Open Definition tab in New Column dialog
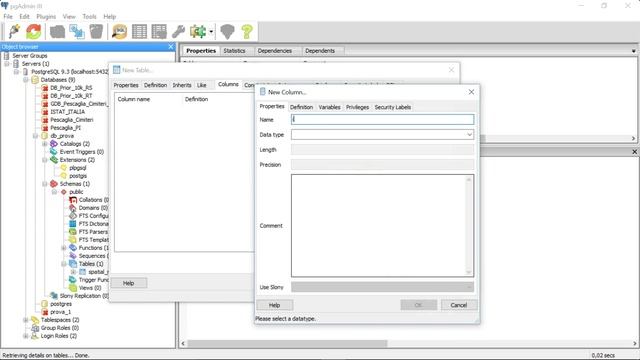This screenshot has height=360, width=640. [301, 107]
